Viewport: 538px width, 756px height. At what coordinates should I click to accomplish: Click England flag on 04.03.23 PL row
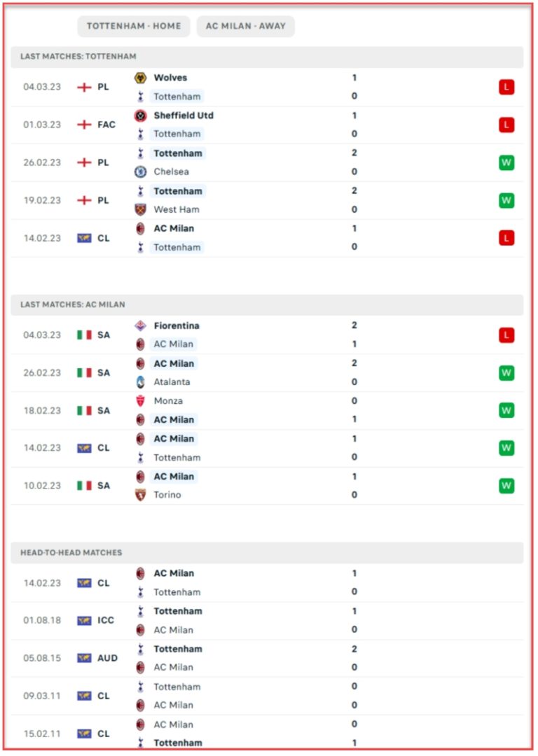(84, 87)
